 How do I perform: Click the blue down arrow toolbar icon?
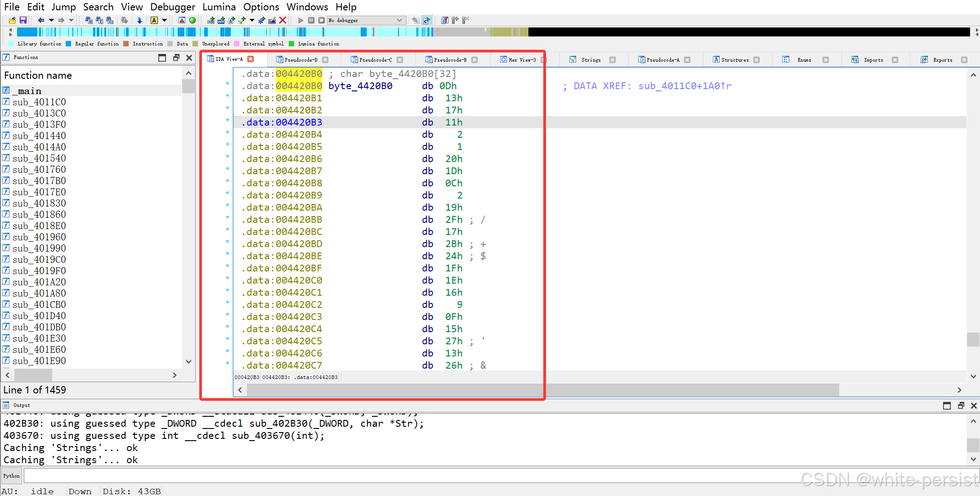[139, 20]
